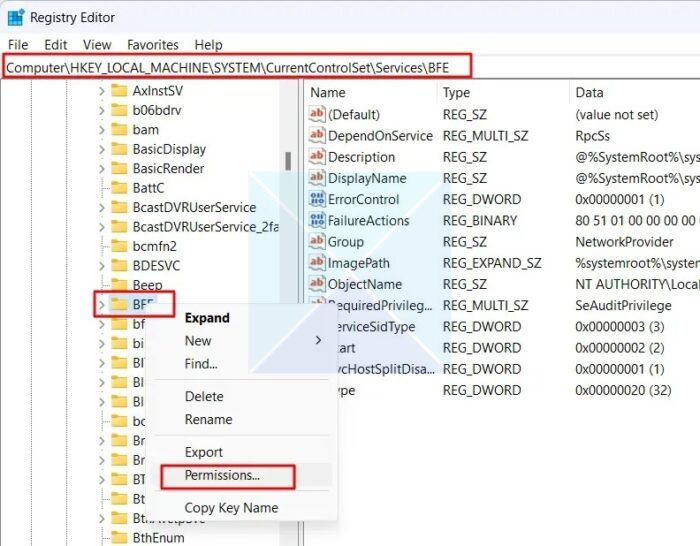Expand the AxInstSV key

click(x=102, y=91)
